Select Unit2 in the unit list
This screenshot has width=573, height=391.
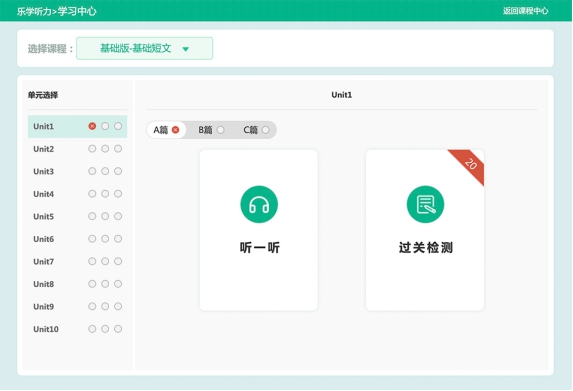point(77,149)
